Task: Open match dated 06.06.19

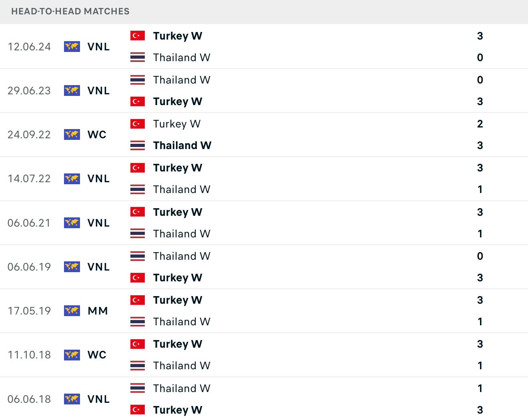Action: tap(264, 267)
